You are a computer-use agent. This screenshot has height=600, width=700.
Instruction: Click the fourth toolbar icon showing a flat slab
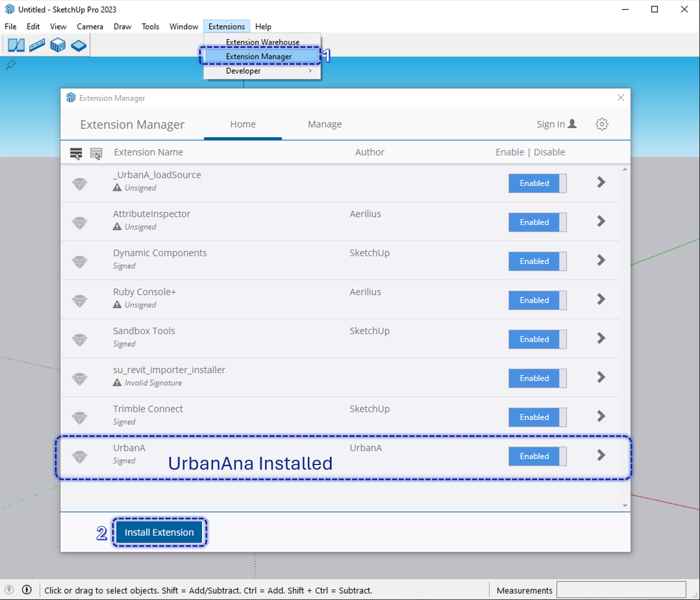[79, 45]
